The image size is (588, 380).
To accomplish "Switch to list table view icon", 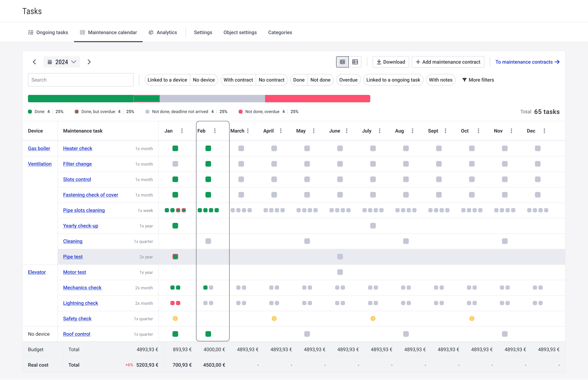I will 355,62.
